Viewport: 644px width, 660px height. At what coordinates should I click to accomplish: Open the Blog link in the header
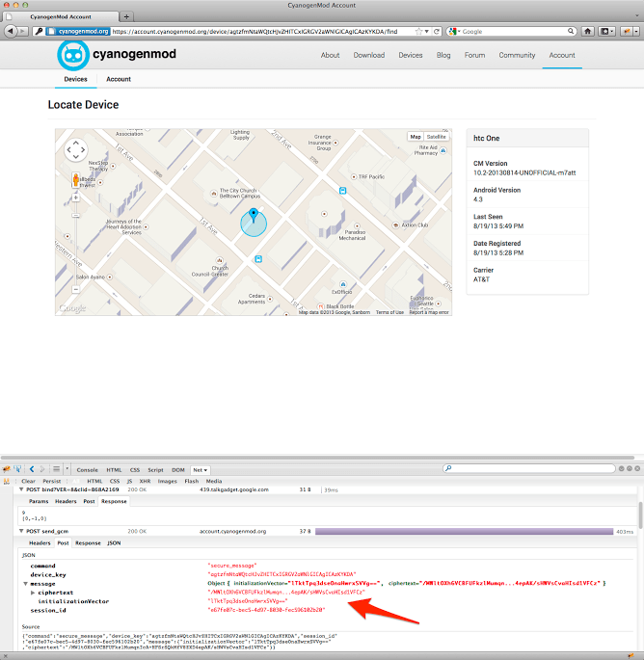(x=443, y=55)
